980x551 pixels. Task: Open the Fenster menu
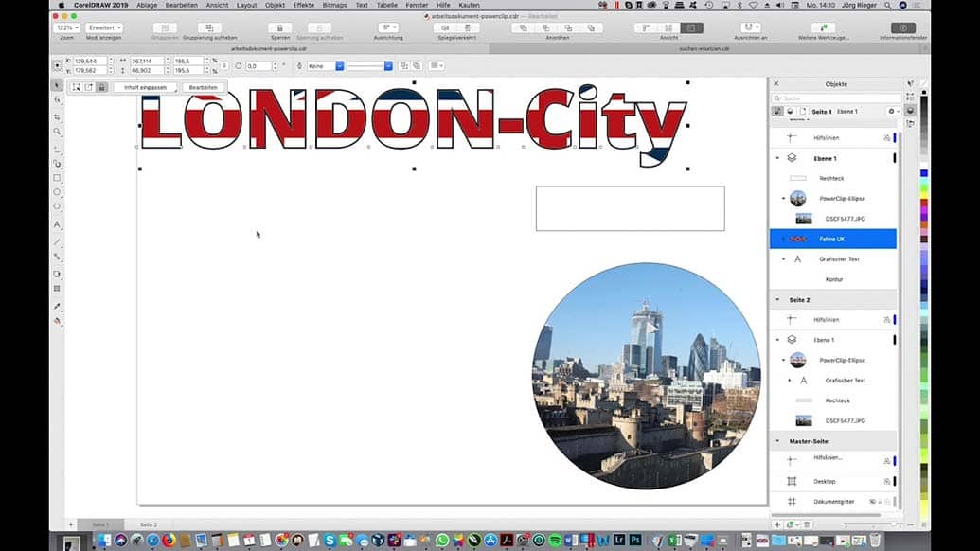417,5
